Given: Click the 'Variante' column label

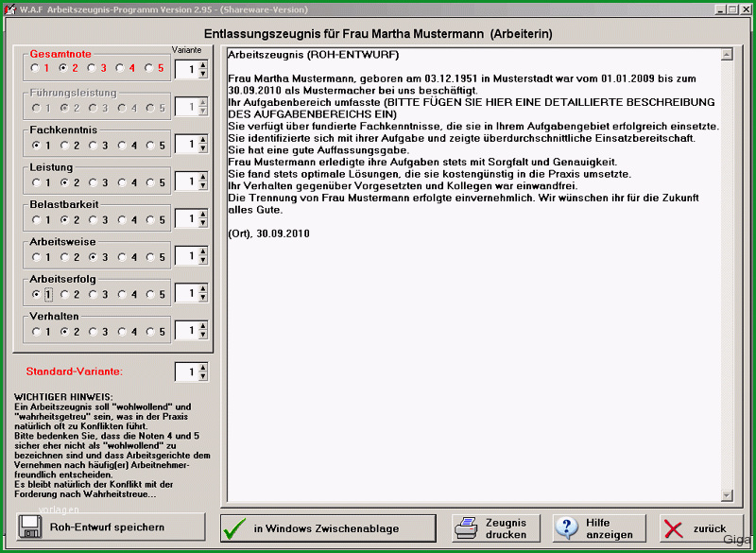Looking at the screenshot, I should [186, 50].
